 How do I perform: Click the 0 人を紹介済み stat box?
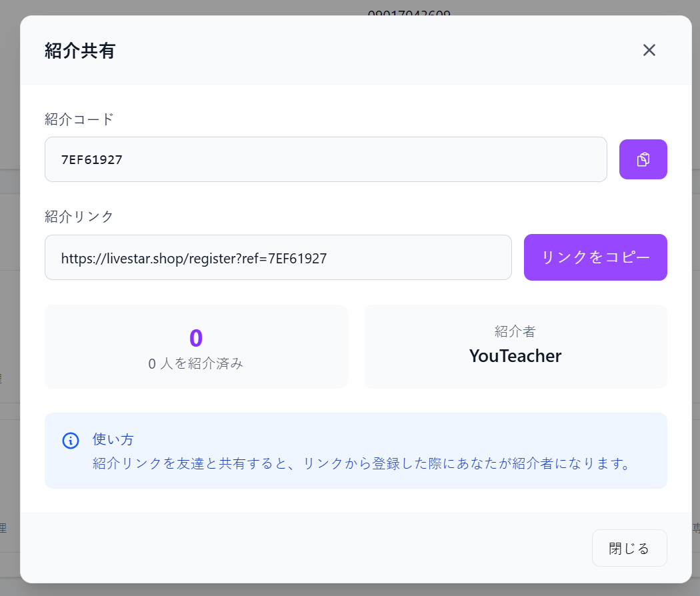point(195,346)
